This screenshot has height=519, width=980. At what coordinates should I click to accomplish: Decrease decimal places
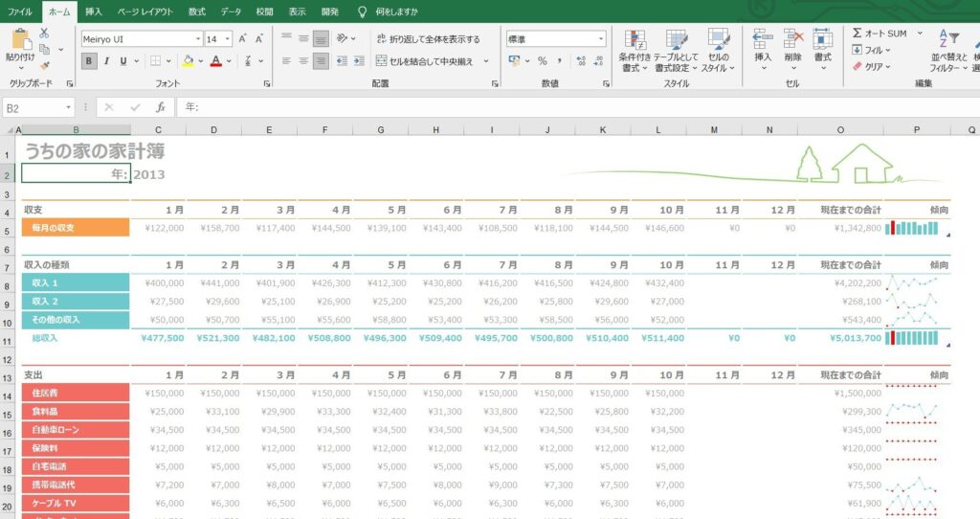point(598,60)
